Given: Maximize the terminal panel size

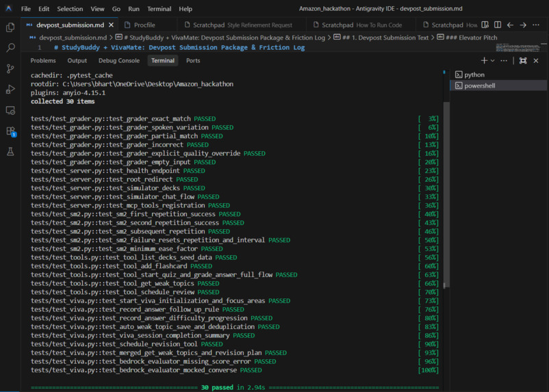Looking at the screenshot, I should point(523,61).
